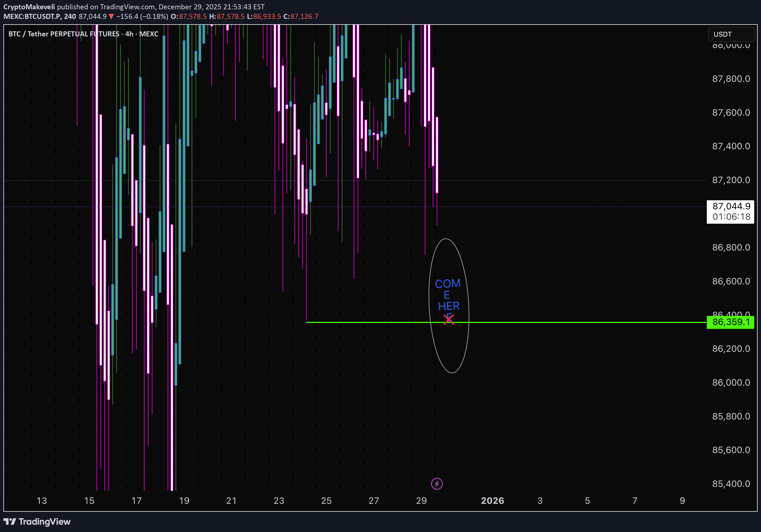Click the low price value L:86,933.5
This screenshot has width=761, height=532.
point(266,16)
